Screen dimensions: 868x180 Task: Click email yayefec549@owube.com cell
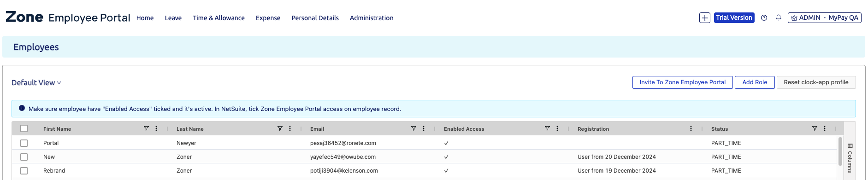tap(343, 157)
